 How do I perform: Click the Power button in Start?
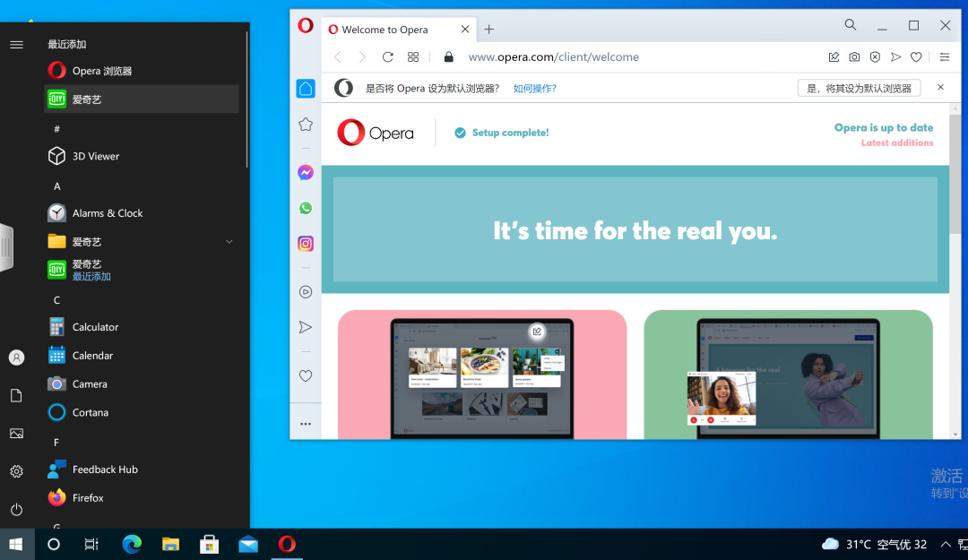(x=17, y=509)
